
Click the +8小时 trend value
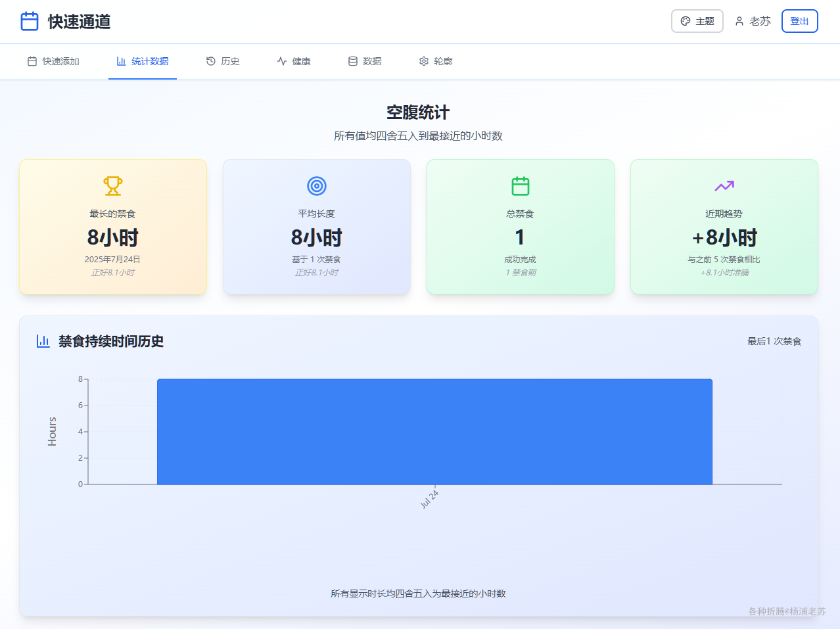[x=724, y=237]
